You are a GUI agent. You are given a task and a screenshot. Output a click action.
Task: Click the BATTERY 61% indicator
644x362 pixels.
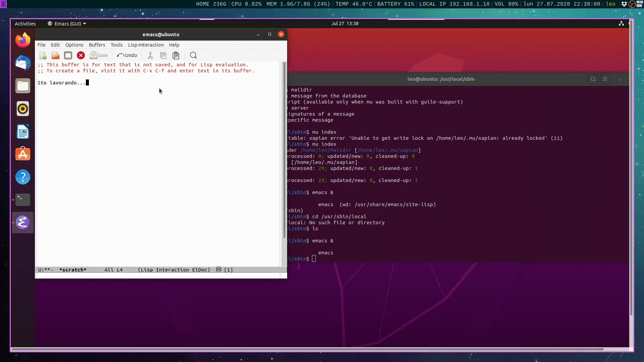point(395,4)
